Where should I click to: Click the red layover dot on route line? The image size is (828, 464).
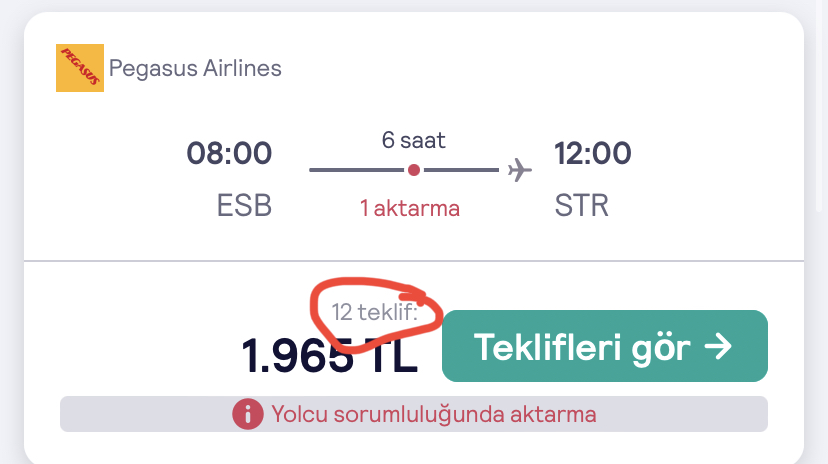tap(414, 170)
